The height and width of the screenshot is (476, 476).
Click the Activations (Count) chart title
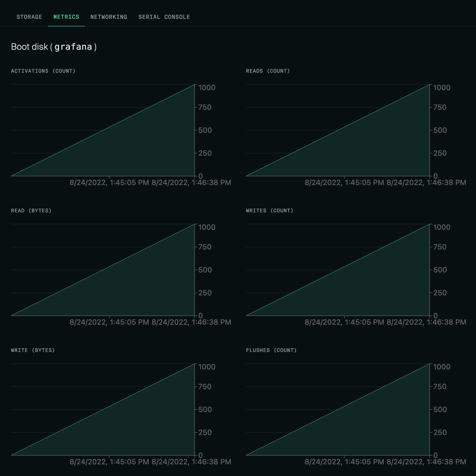43,71
